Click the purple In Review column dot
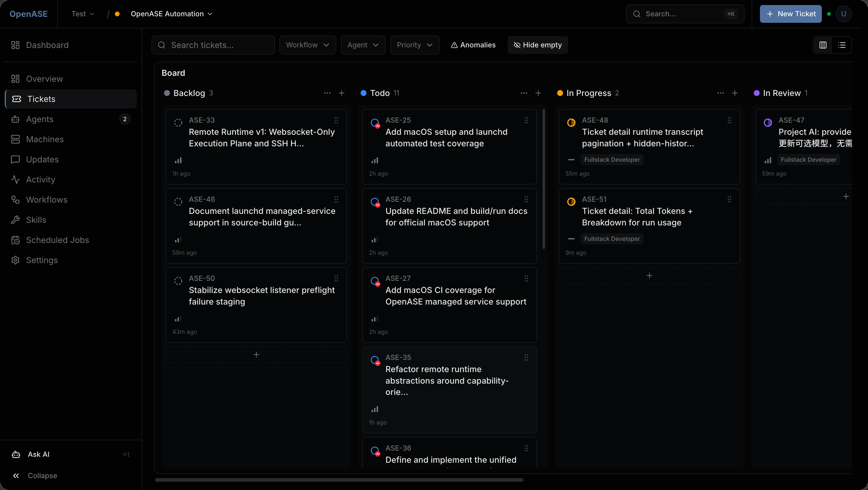868x490 pixels. pyautogui.click(x=756, y=93)
